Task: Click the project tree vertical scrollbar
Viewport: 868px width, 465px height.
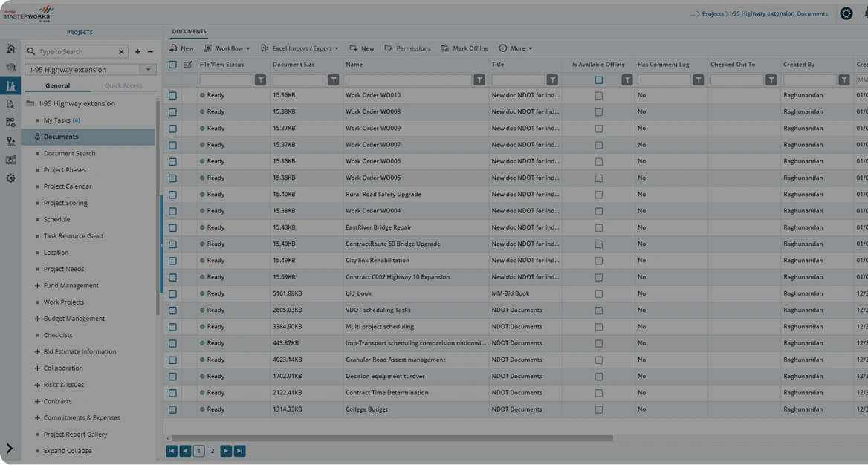Action: [158, 207]
